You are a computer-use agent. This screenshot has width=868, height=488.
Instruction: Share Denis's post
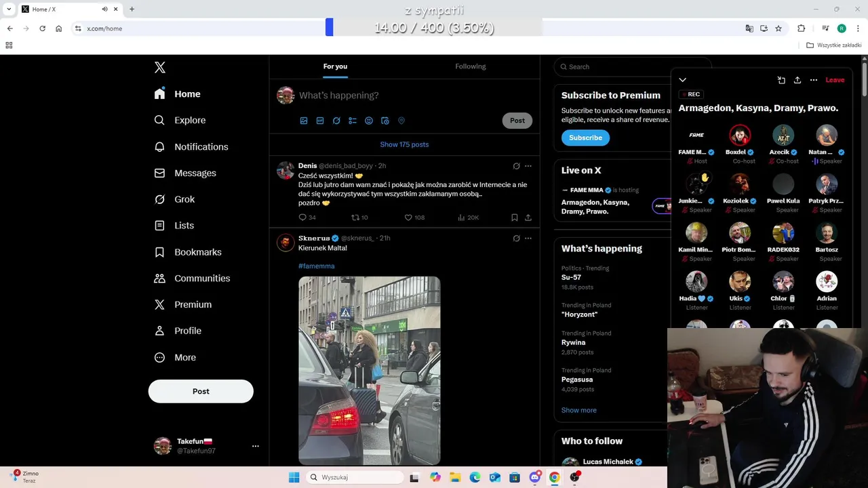coord(528,218)
